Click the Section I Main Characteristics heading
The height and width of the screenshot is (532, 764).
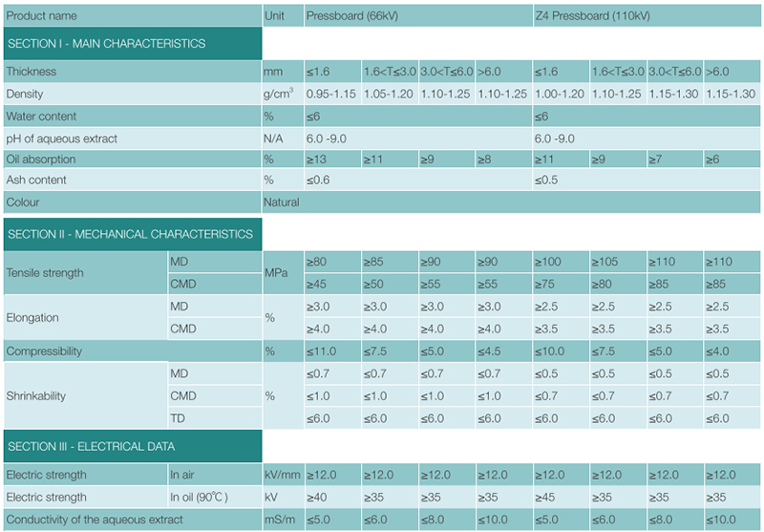[106, 44]
